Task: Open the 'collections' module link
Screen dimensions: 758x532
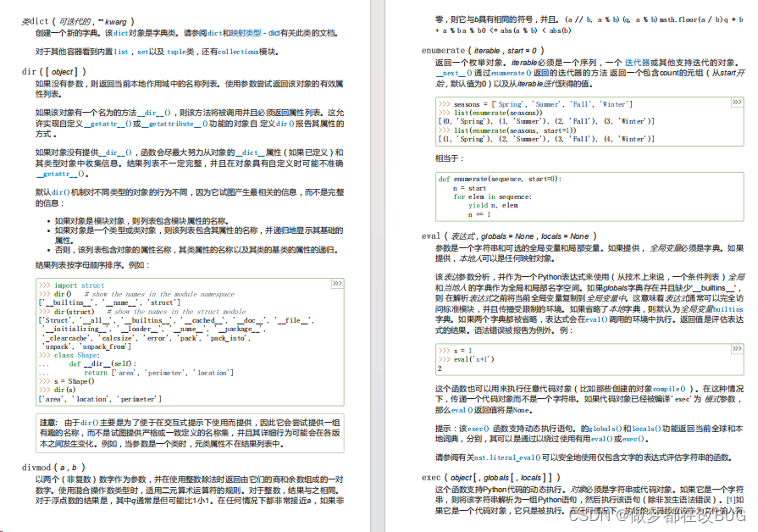Action: tap(238, 52)
